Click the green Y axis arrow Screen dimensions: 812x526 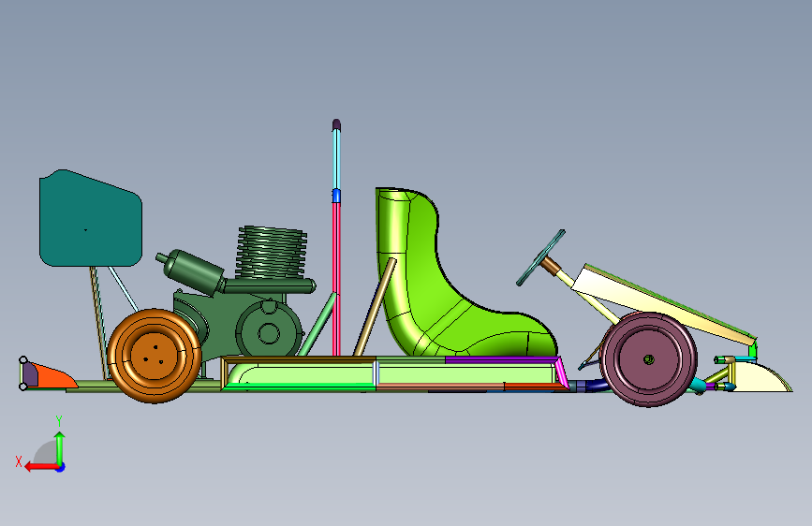pyautogui.click(x=60, y=448)
